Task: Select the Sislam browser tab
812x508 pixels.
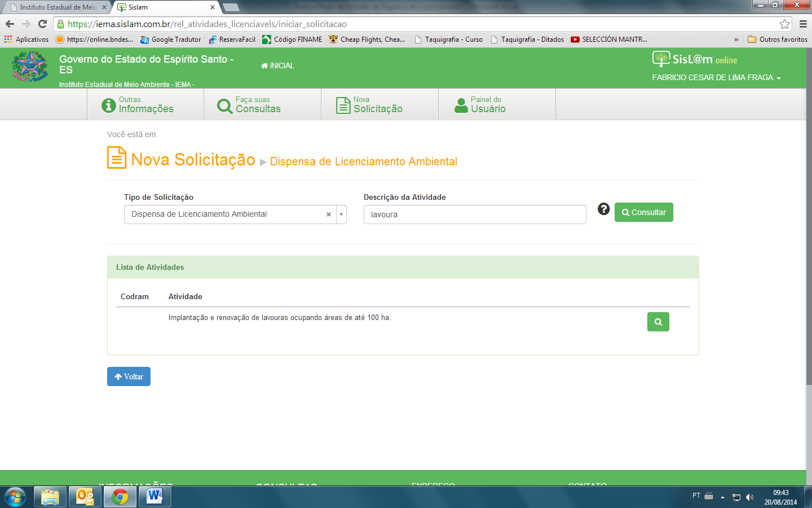Action: (x=164, y=7)
